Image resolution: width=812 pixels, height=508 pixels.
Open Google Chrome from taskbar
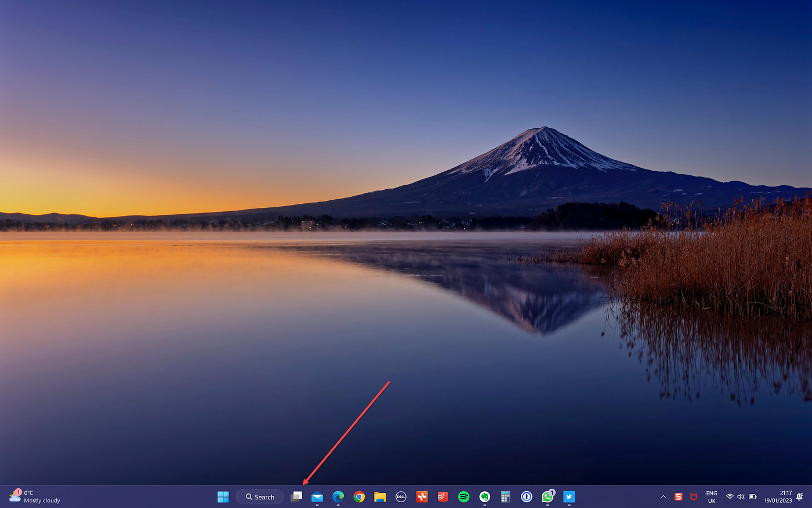(359, 497)
